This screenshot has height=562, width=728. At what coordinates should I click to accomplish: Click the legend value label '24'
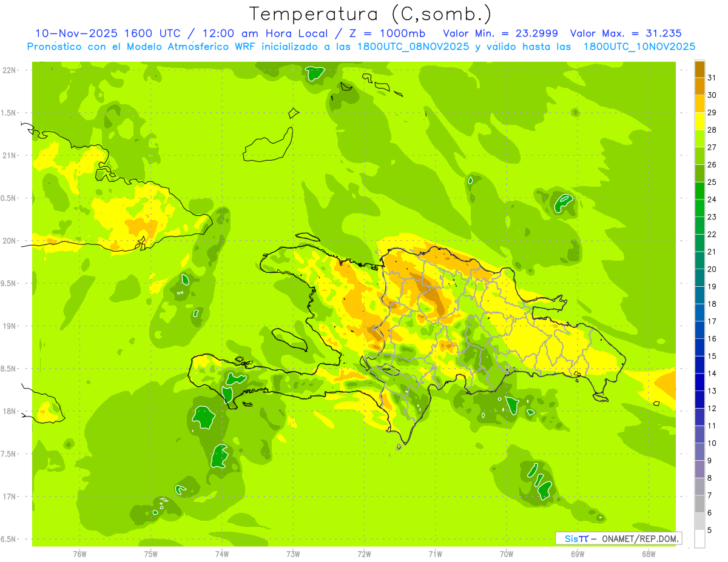[x=712, y=199]
